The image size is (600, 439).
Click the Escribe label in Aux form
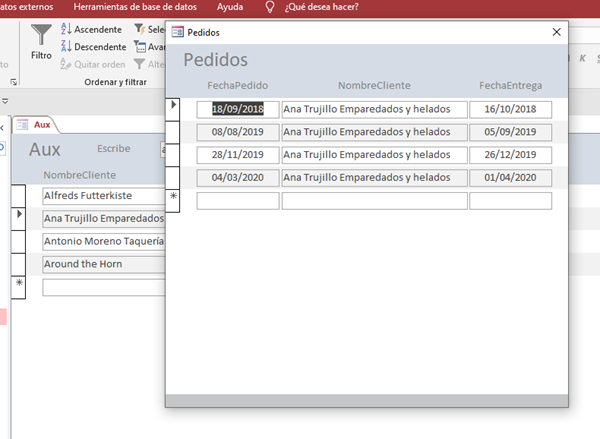(114, 149)
